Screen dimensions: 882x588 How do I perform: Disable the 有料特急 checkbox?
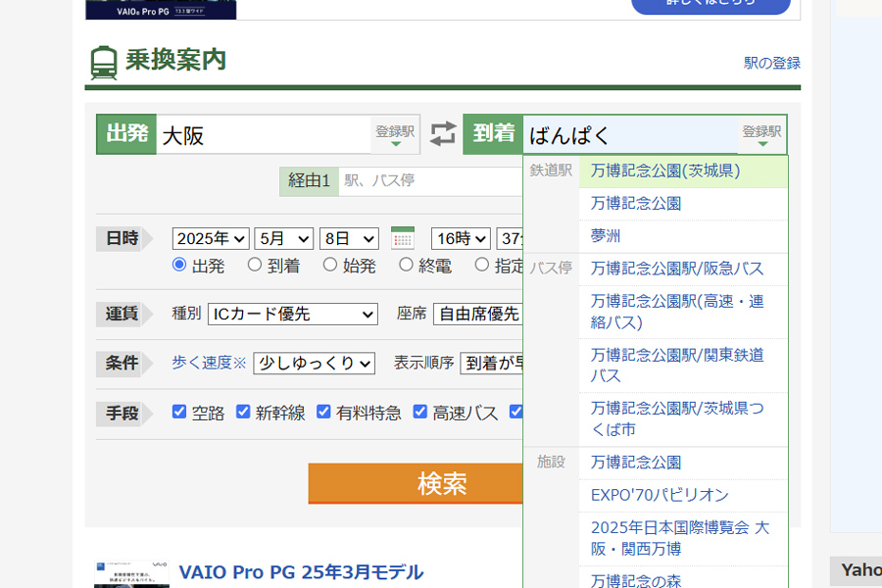(x=323, y=412)
